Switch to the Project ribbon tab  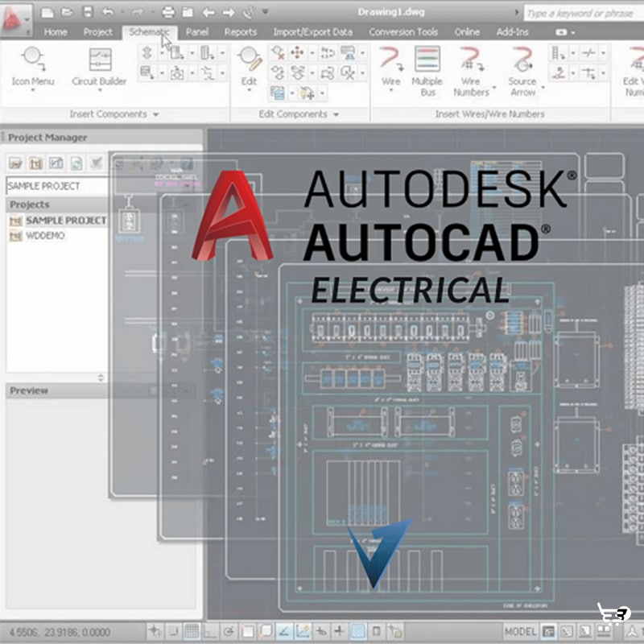[97, 32]
